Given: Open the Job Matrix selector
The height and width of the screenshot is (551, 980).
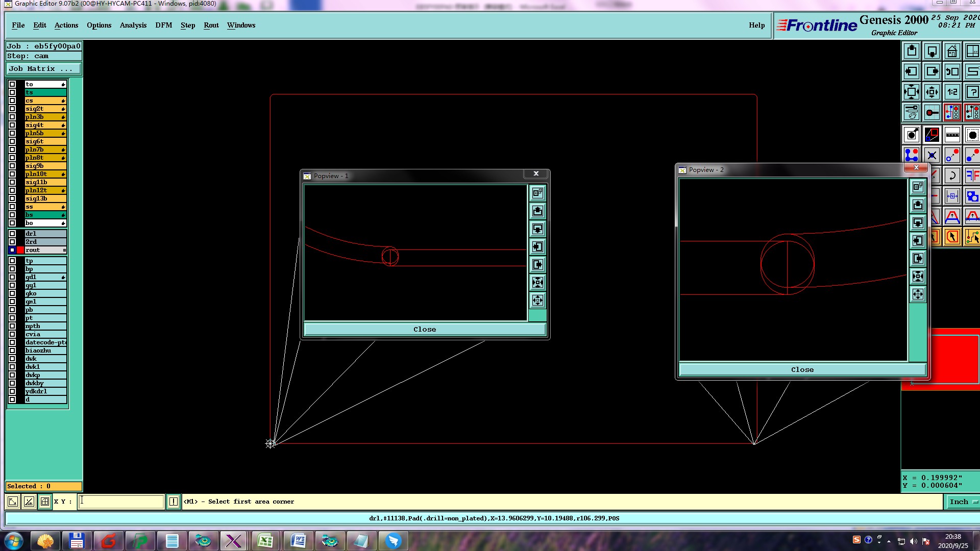Looking at the screenshot, I should (43, 69).
